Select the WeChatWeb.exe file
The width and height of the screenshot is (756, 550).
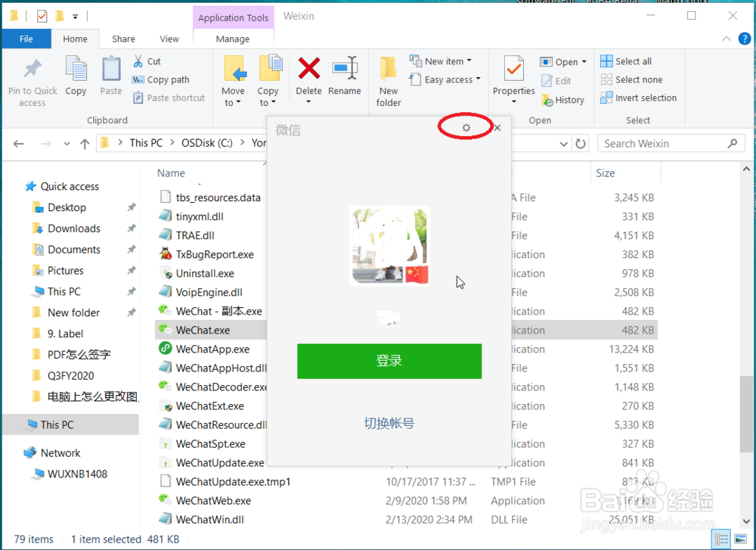pos(213,501)
